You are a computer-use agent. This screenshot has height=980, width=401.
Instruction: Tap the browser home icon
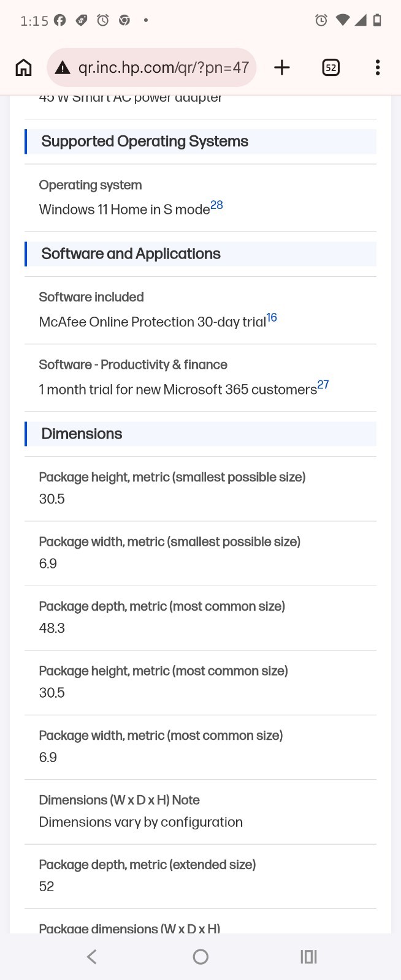click(x=23, y=67)
